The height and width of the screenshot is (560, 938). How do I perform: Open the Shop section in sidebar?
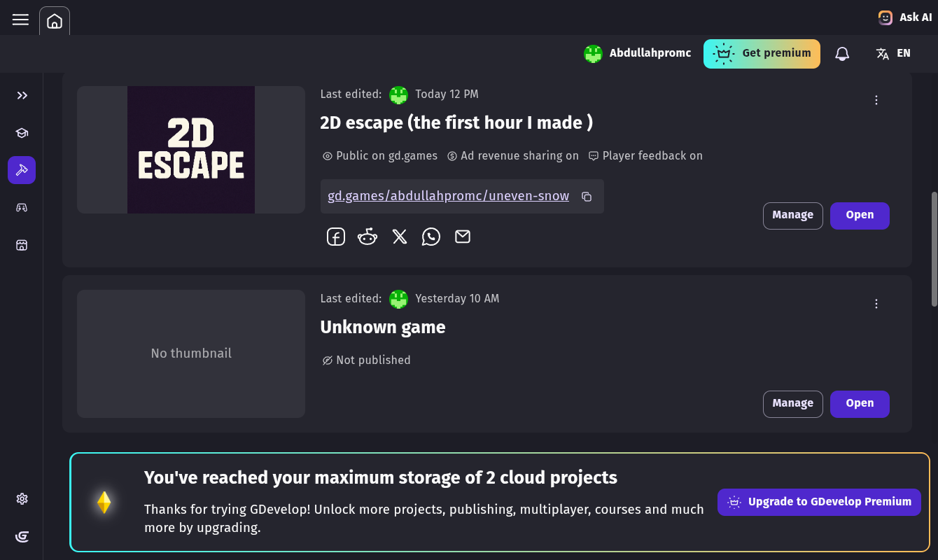point(22,245)
